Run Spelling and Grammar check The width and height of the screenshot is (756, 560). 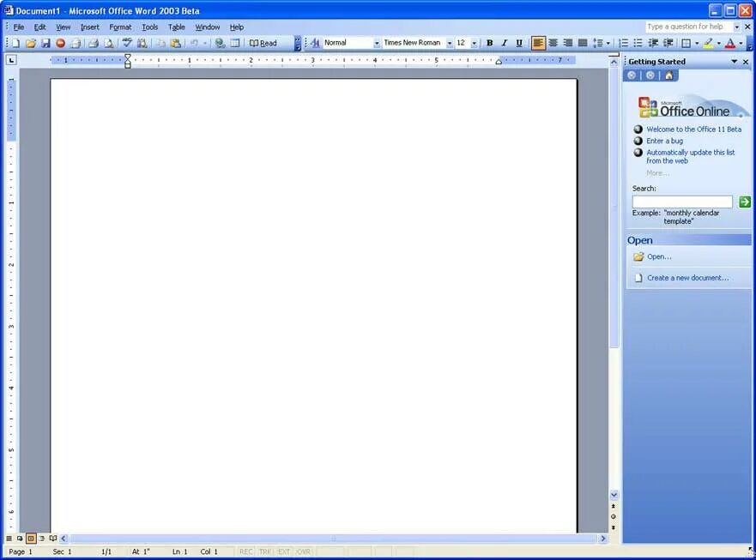(x=127, y=44)
